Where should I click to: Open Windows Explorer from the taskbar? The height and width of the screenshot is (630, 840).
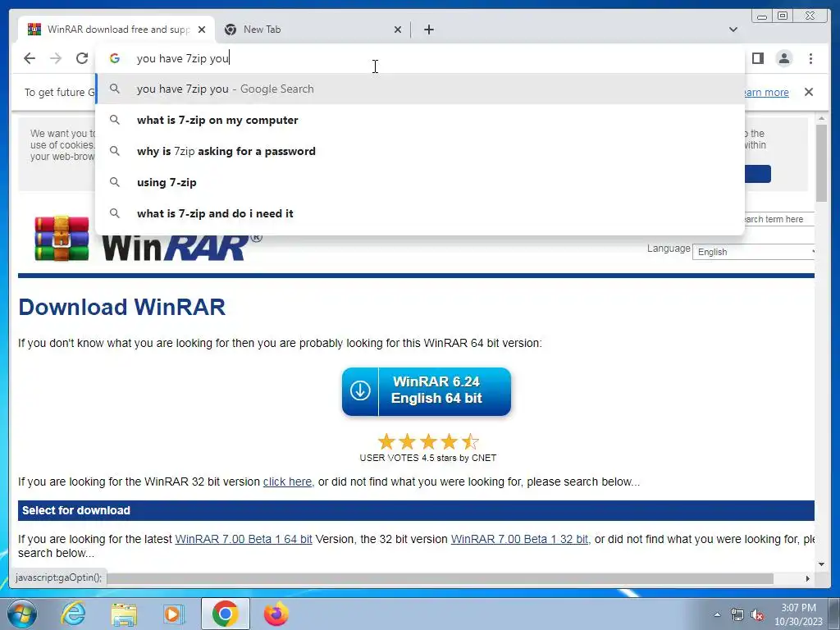point(124,614)
